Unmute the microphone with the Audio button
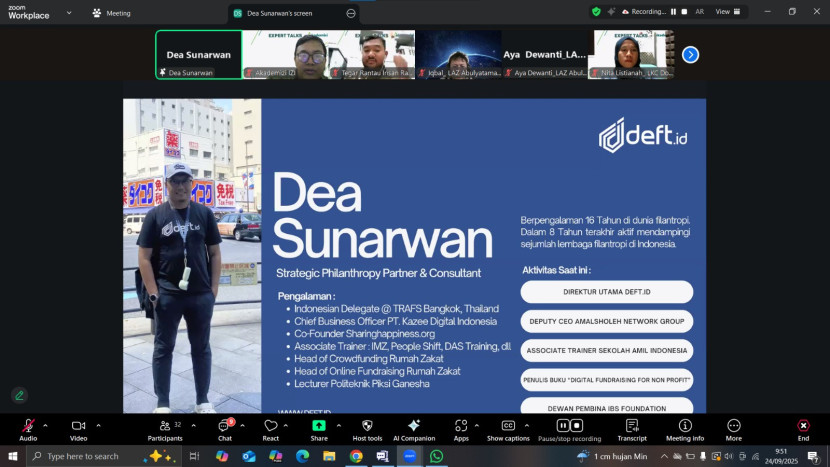This screenshot has height=467, width=830. pyautogui.click(x=28, y=427)
